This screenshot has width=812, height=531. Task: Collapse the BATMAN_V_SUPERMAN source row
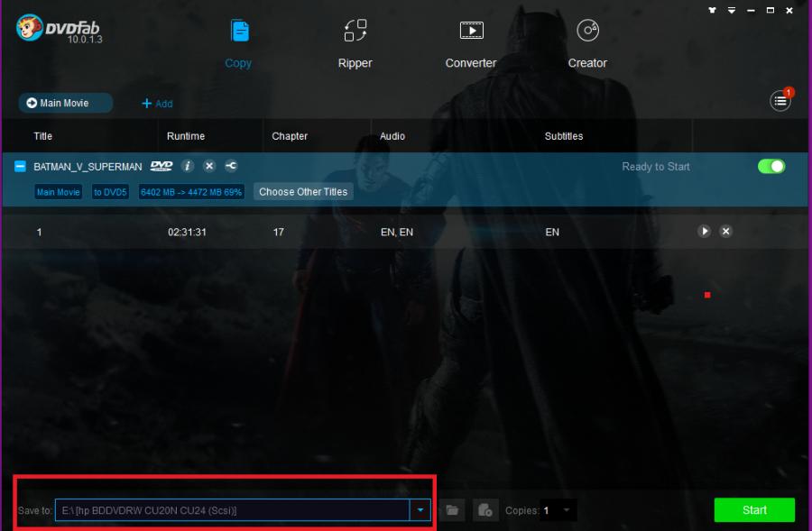click(x=20, y=166)
